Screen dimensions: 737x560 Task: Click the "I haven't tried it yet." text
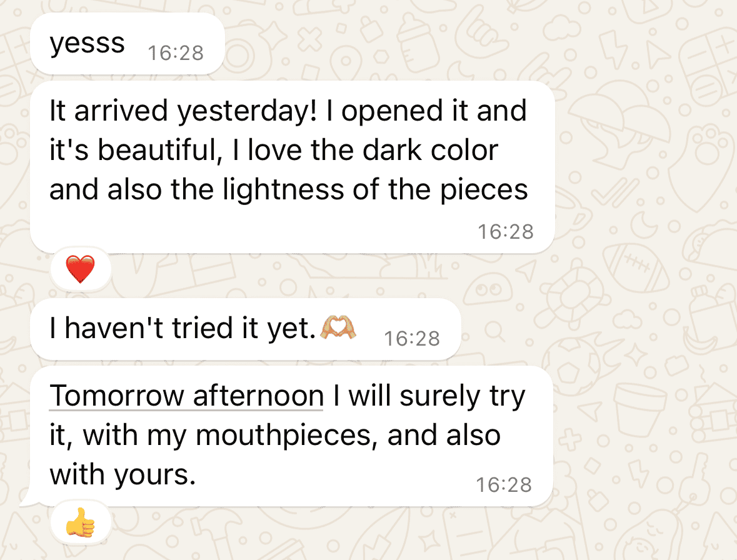183,329
